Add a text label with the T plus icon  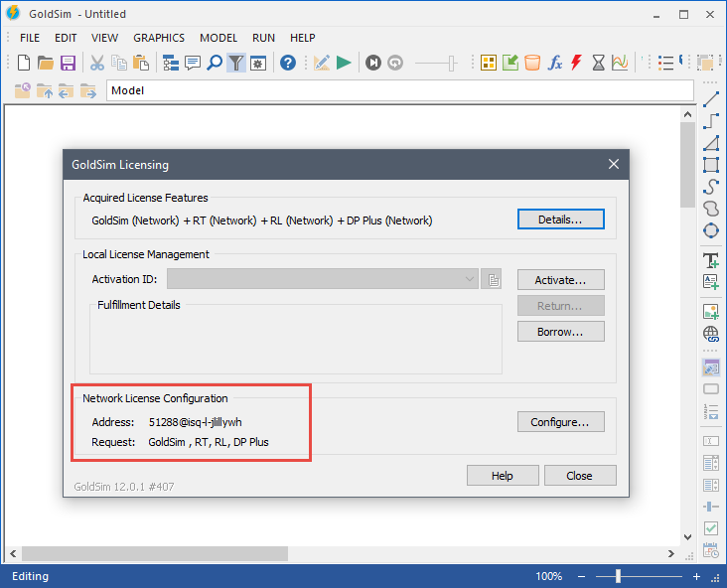coord(711,260)
